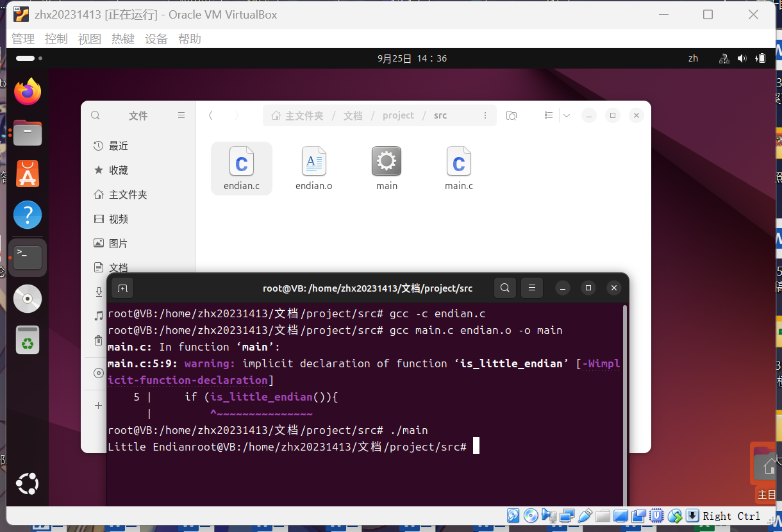
Task: Click the src breadcrumb in path bar
Action: (440, 115)
